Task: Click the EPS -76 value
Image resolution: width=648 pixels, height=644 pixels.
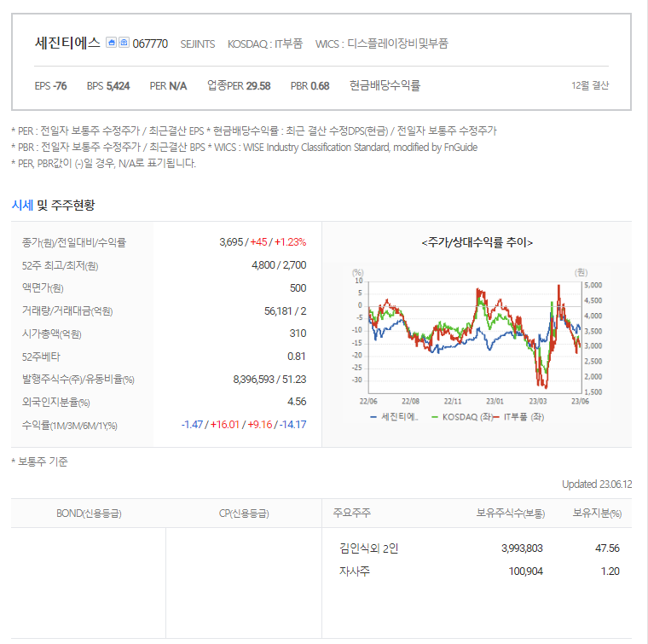Action: (x=50, y=86)
